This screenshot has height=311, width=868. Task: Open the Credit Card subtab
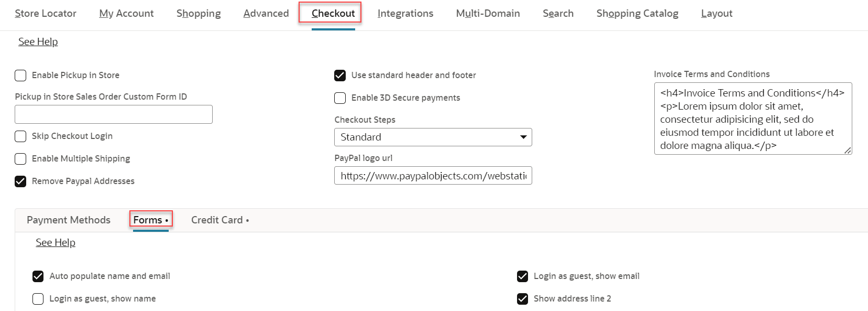click(220, 220)
